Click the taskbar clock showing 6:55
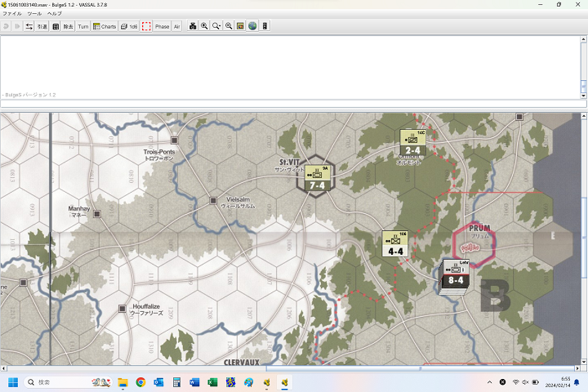Screen dimensions: 588x392 point(557,382)
